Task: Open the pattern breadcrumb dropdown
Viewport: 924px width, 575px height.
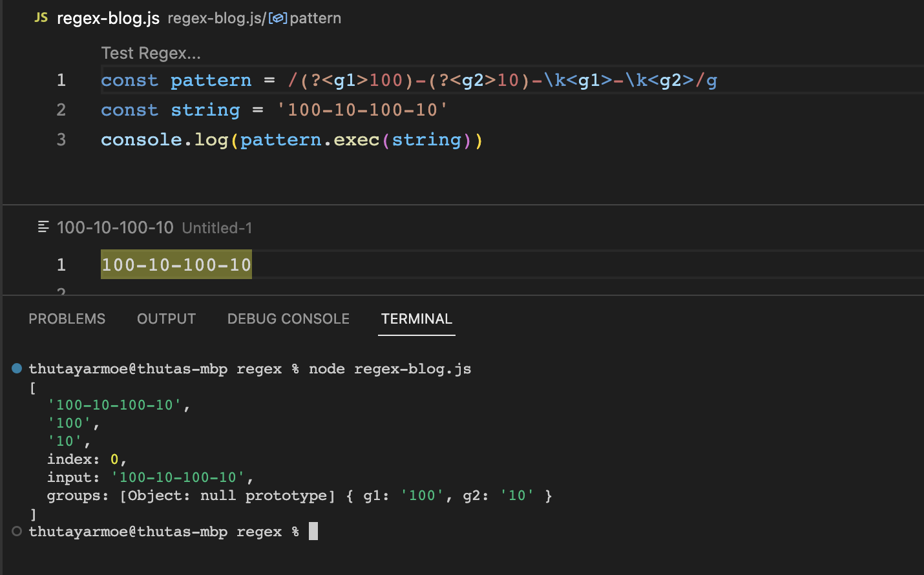Action: [x=315, y=18]
